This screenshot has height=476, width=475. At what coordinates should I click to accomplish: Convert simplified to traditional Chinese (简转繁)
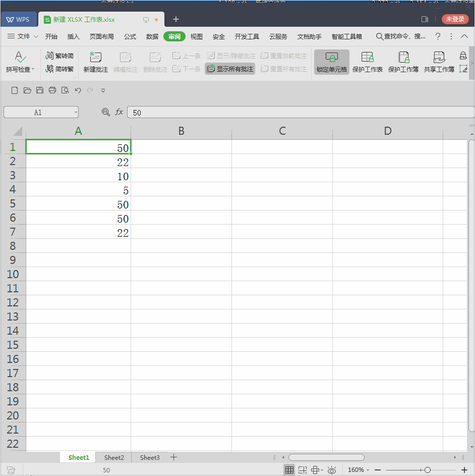tap(60, 69)
